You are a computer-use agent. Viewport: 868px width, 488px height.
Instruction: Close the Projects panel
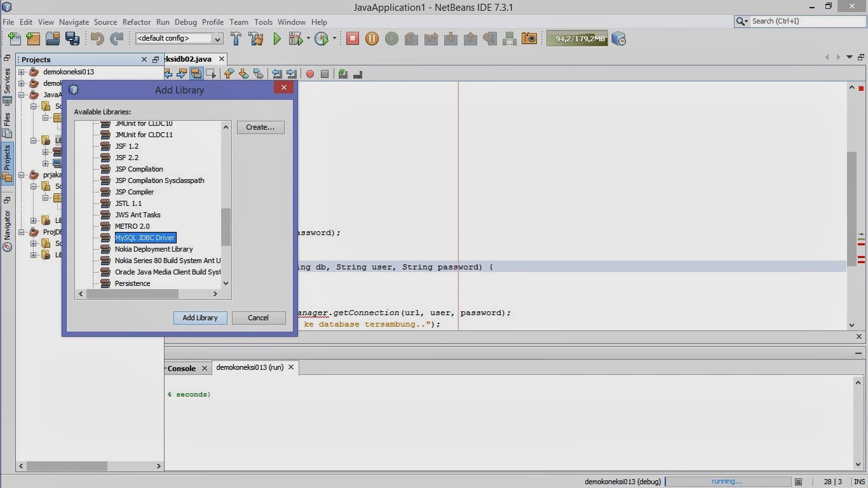pos(144,59)
